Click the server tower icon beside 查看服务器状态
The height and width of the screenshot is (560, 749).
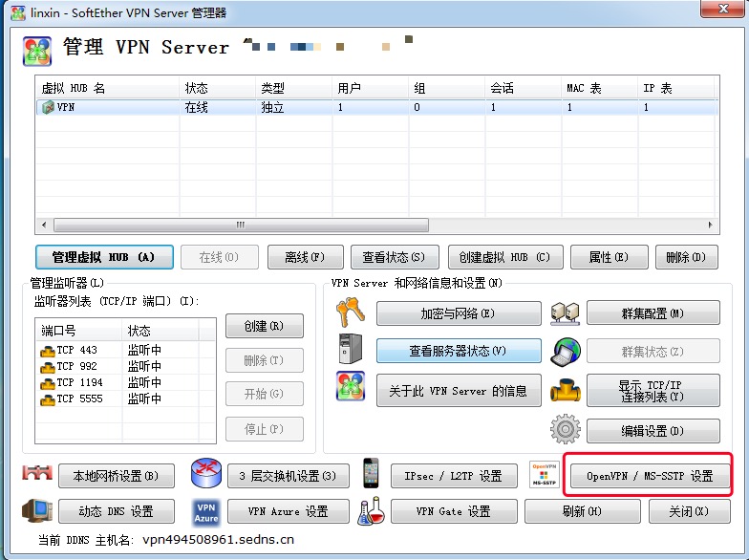click(351, 349)
